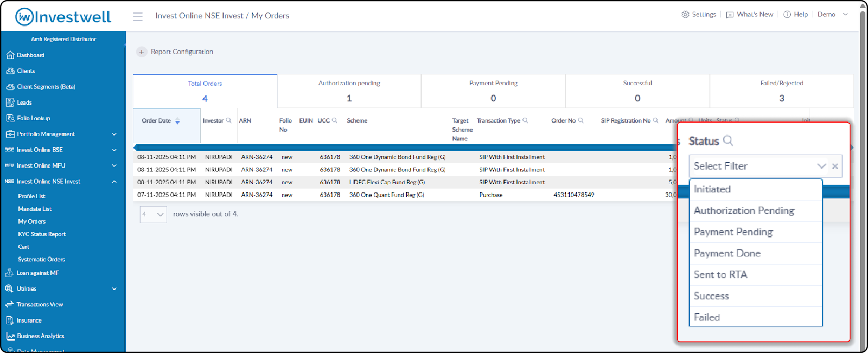Open Clients from the sidebar
The height and width of the screenshot is (353, 868).
click(25, 71)
